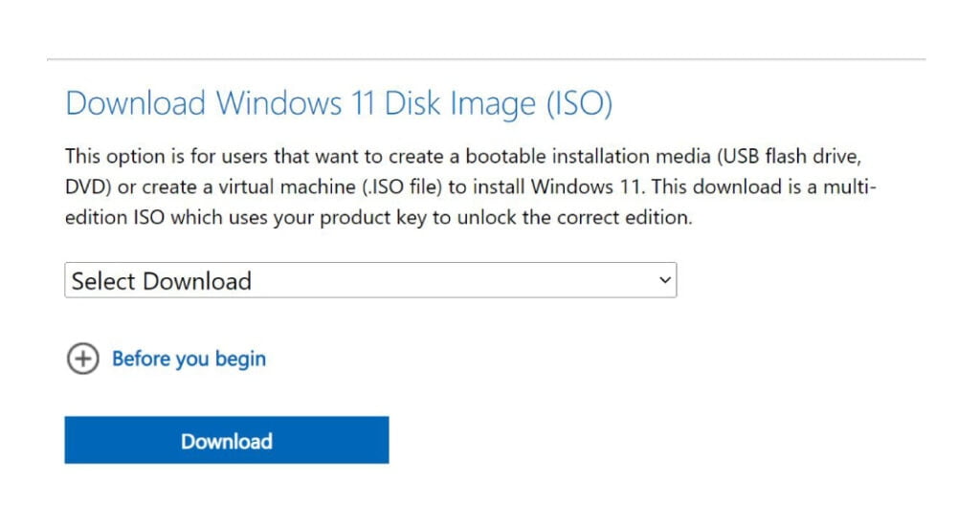Click the horizontal divider line above heading

coord(486,59)
